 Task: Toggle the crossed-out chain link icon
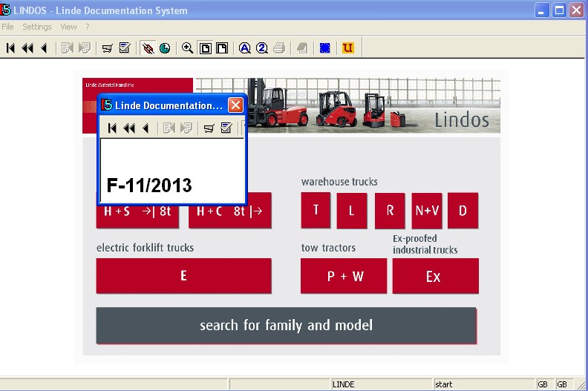pos(148,48)
